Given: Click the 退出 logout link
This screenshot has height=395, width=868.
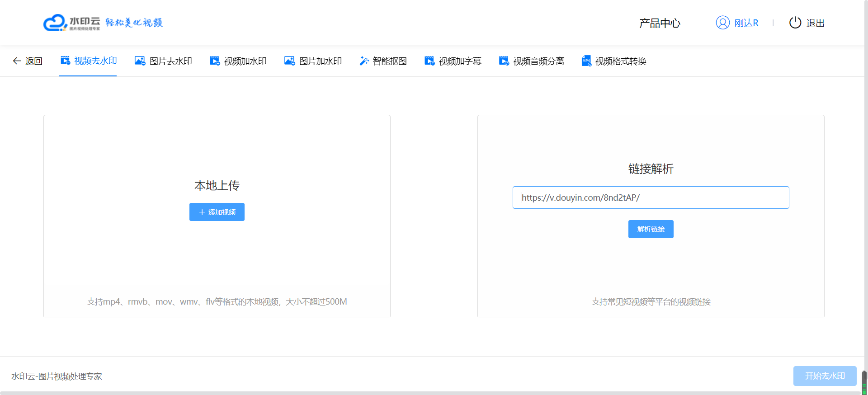Looking at the screenshot, I should (815, 23).
